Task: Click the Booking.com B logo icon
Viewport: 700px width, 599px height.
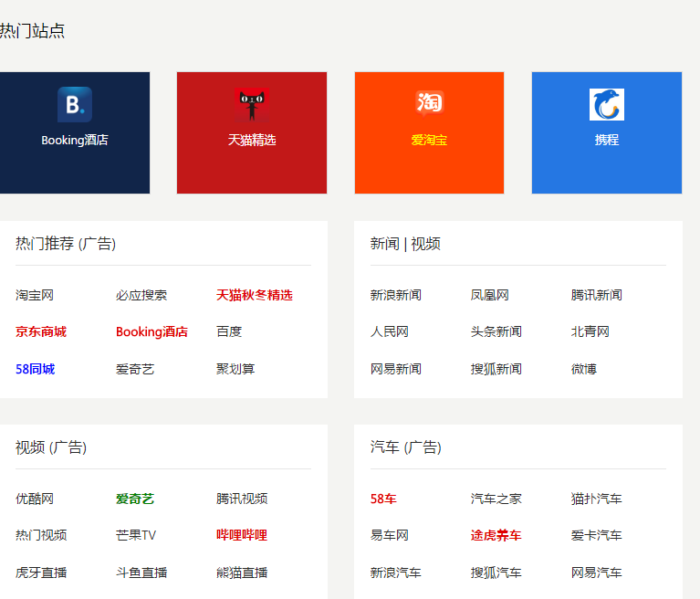Action: [75, 104]
